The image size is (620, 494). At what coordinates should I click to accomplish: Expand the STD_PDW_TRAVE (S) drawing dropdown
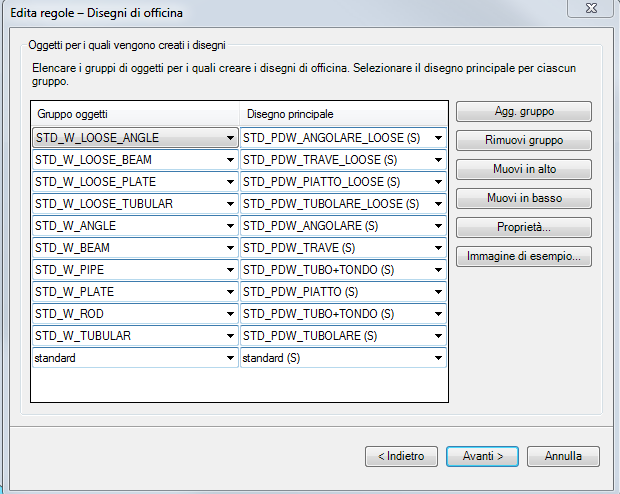click(x=437, y=248)
